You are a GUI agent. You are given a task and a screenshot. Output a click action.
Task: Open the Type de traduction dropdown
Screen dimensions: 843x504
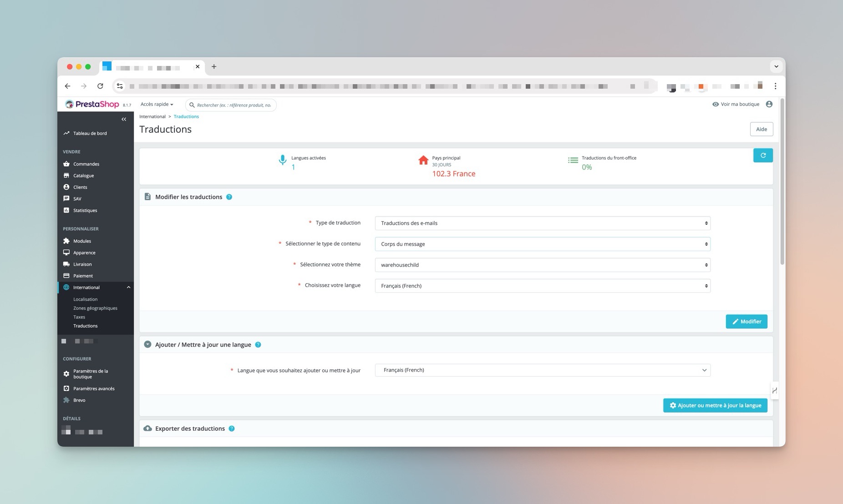542,223
